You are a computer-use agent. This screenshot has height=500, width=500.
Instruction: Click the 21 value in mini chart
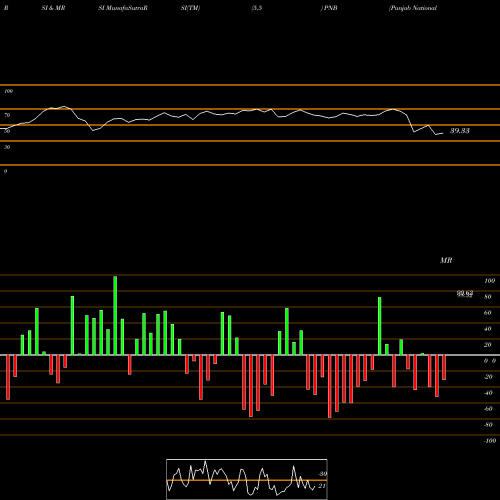click(322, 486)
